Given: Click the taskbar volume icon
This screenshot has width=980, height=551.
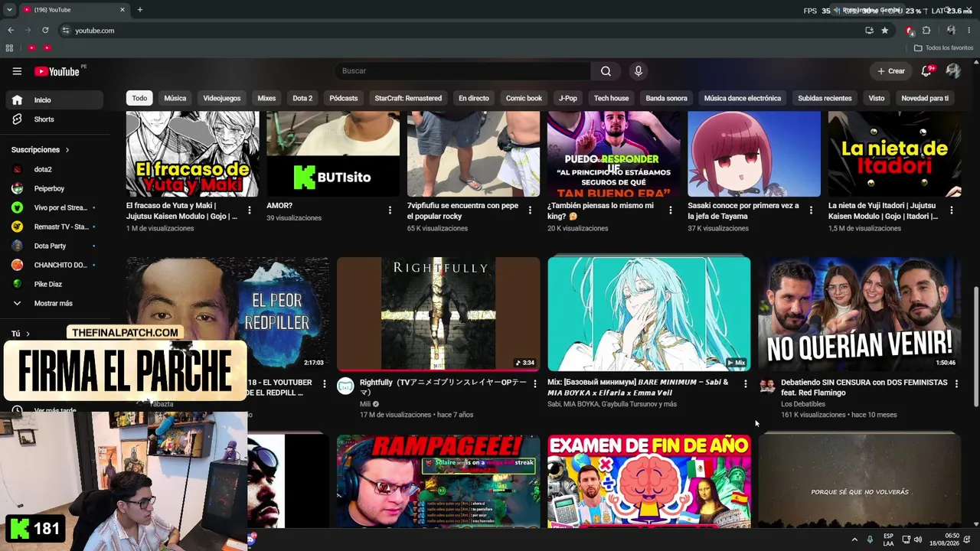Looking at the screenshot, I should click(918, 540).
